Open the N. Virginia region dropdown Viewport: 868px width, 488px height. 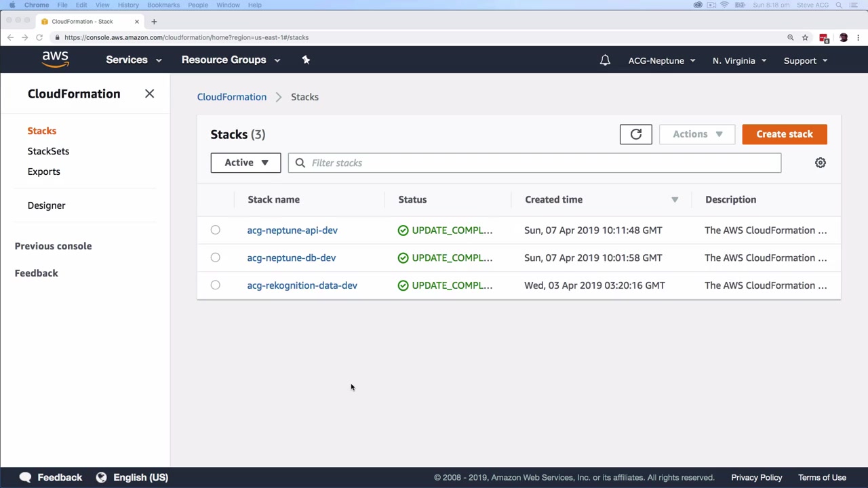tap(739, 60)
